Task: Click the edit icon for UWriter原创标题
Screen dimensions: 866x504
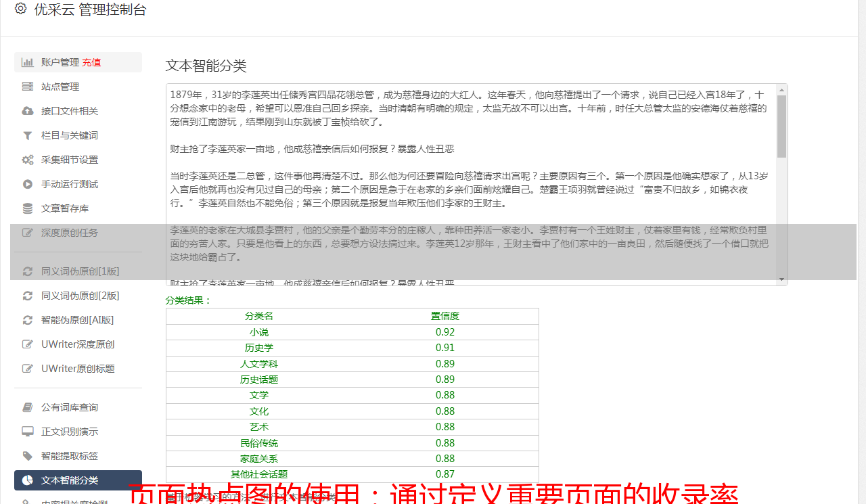Action: tap(28, 369)
